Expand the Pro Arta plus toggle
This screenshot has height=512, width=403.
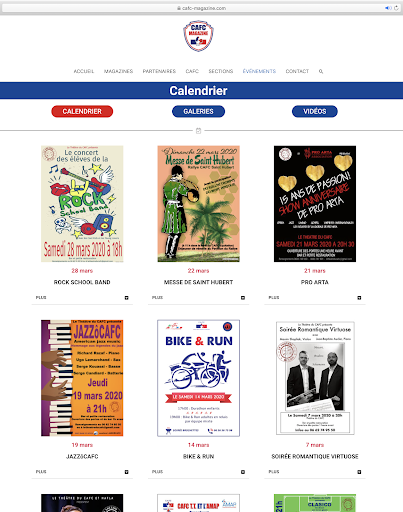(x=359, y=298)
